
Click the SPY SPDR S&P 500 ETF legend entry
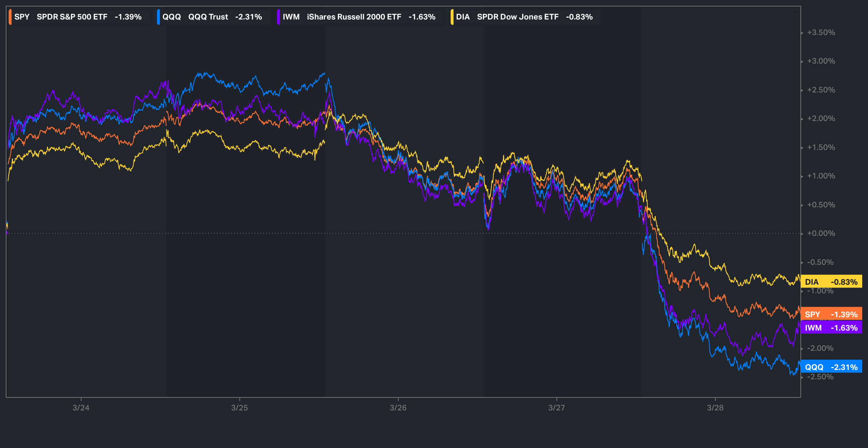78,17
